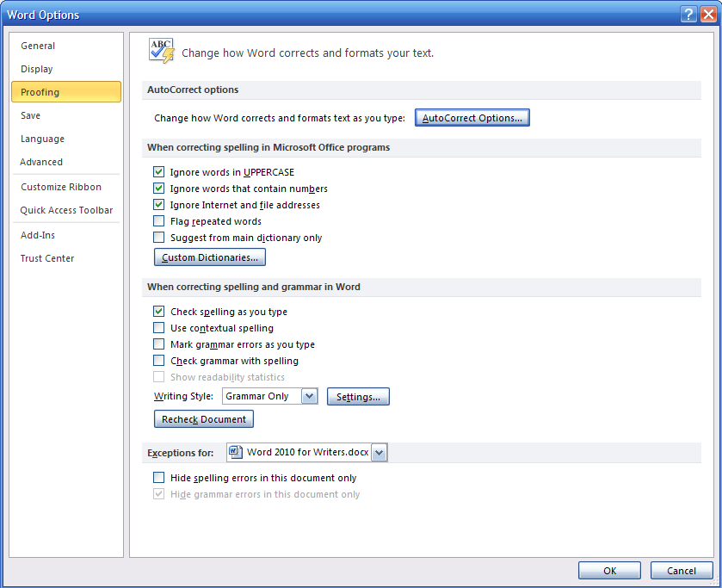The height and width of the screenshot is (588, 722).
Task: Toggle Ignore words that contain numbers
Action: (x=159, y=188)
